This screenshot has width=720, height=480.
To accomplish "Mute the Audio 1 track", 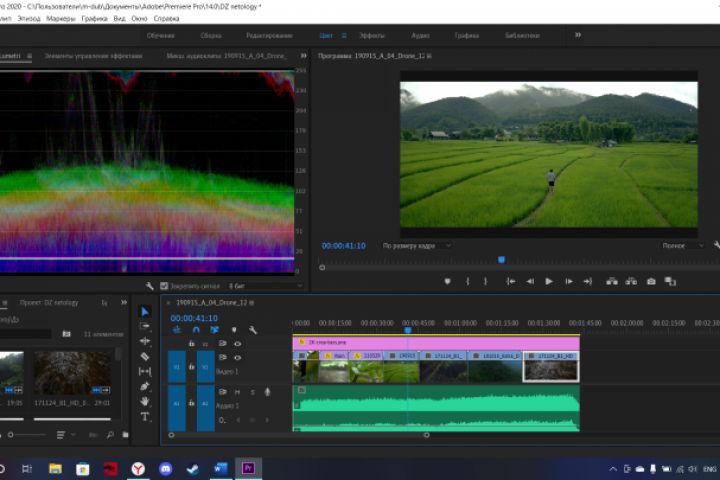I will click(x=238, y=392).
